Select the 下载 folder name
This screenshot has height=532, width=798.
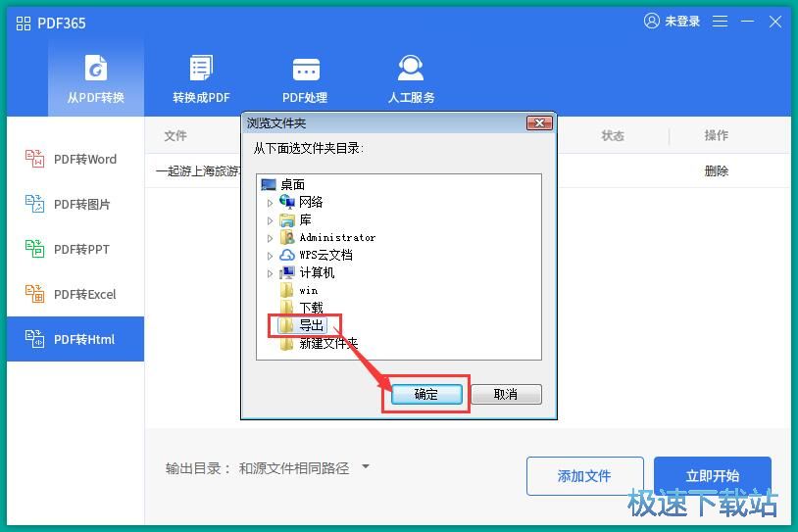(311, 308)
